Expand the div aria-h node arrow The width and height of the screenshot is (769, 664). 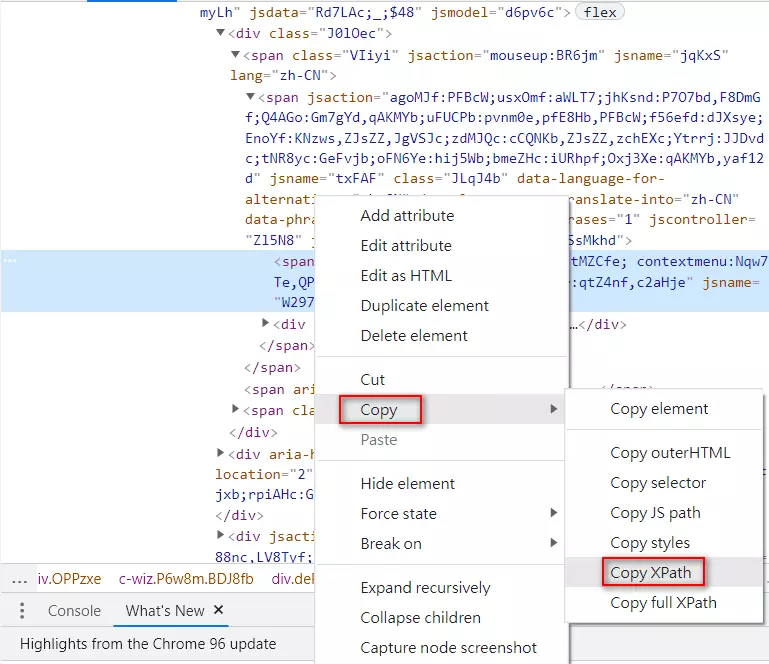(221, 453)
